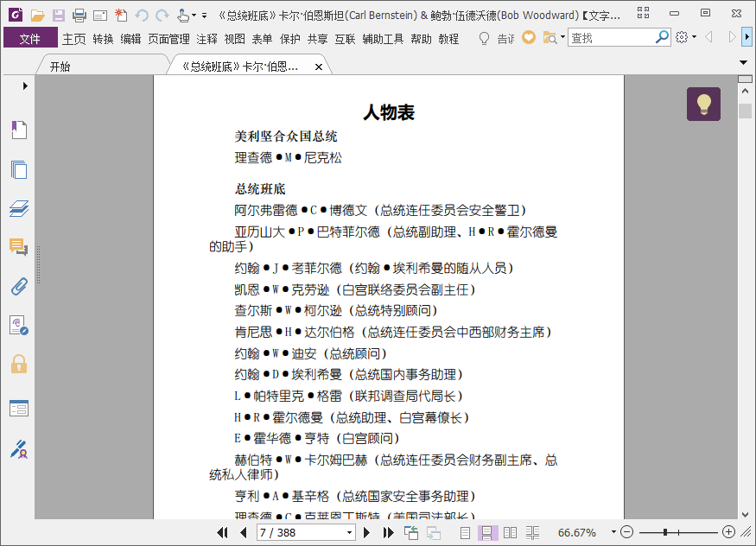
Task: Open the folder search dropdown arrow
Action: pyautogui.click(x=562, y=36)
